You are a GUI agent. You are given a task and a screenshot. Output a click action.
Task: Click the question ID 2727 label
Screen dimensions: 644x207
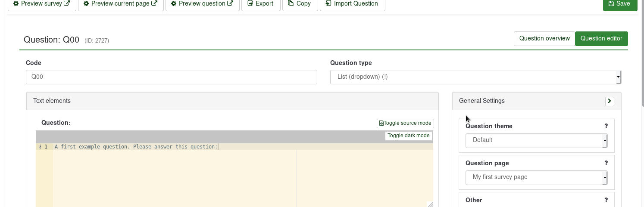97,41
